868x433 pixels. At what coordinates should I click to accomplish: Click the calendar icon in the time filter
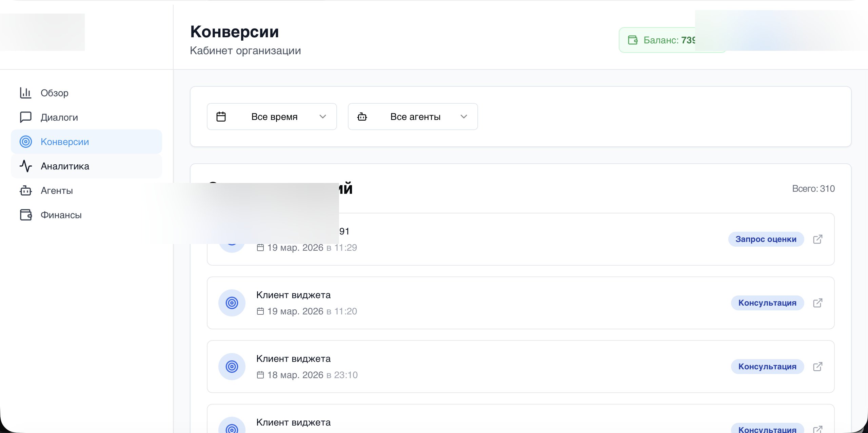click(x=221, y=116)
